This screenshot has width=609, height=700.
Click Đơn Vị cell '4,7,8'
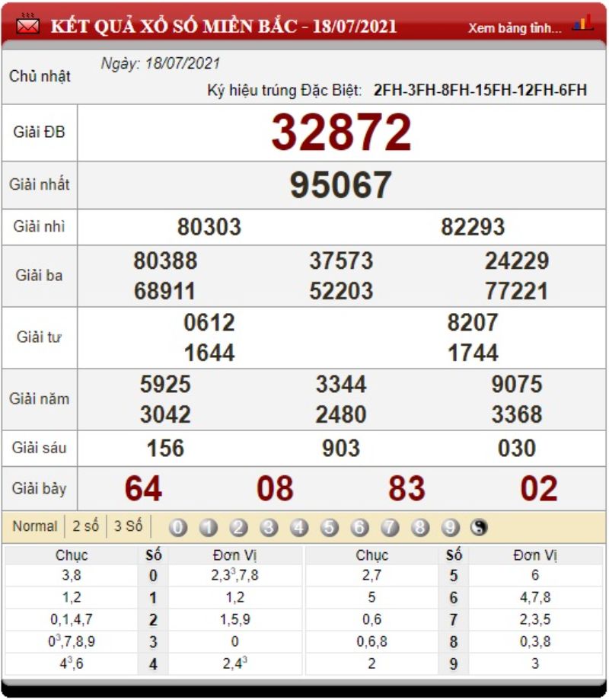point(535,597)
